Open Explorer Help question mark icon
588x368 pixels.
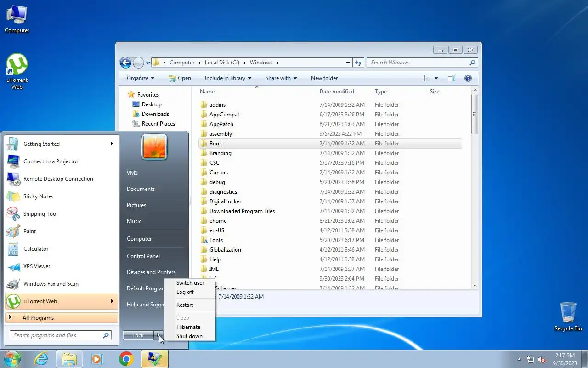point(468,78)
